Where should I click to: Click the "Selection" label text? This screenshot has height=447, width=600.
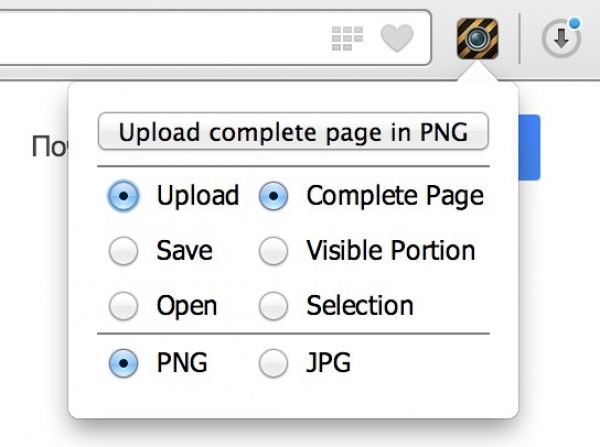tap(359, 305)
